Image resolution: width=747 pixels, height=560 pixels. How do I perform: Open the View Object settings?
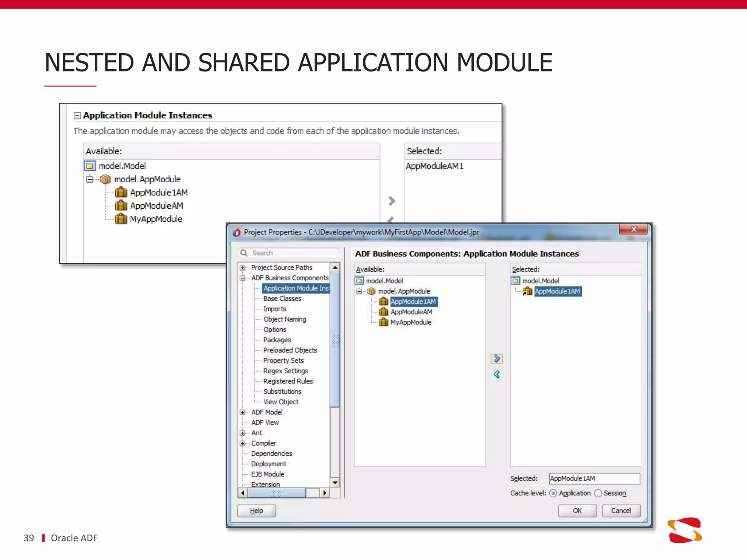[281, 402]
